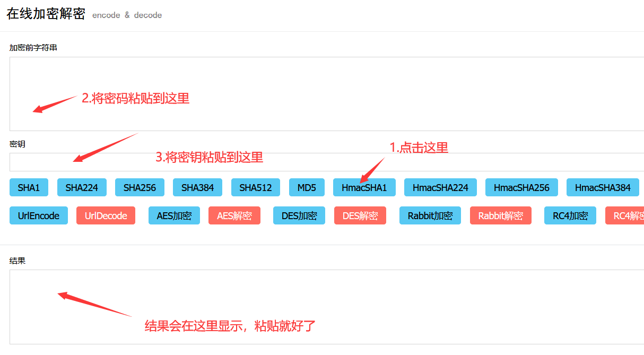The image size is (644, 355).
Task: Click the UrlEncode button
Action: pos(38,215)
